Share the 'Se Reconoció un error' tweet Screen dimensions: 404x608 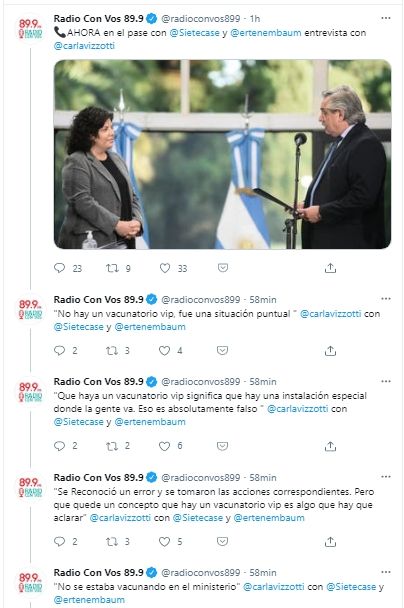tap(330, 541)
